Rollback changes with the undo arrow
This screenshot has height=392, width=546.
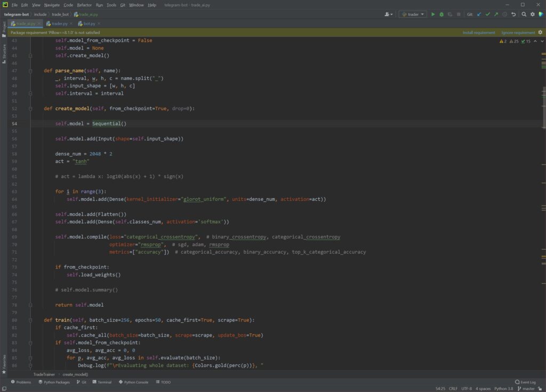pyautogui.click(x=513, y=14)
